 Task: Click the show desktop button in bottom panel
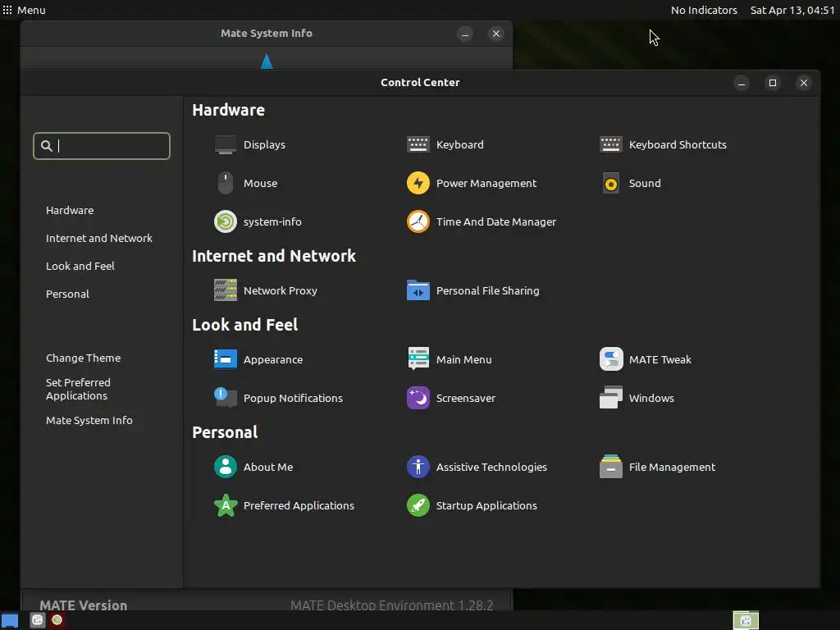click(10, 620)
